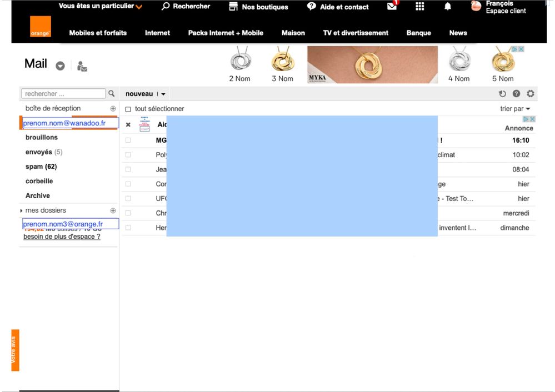This screenshot has width=555, height=392.
Task: Click 'besoin de plus d'espace ?' link
Action: (x=62, y=237)
